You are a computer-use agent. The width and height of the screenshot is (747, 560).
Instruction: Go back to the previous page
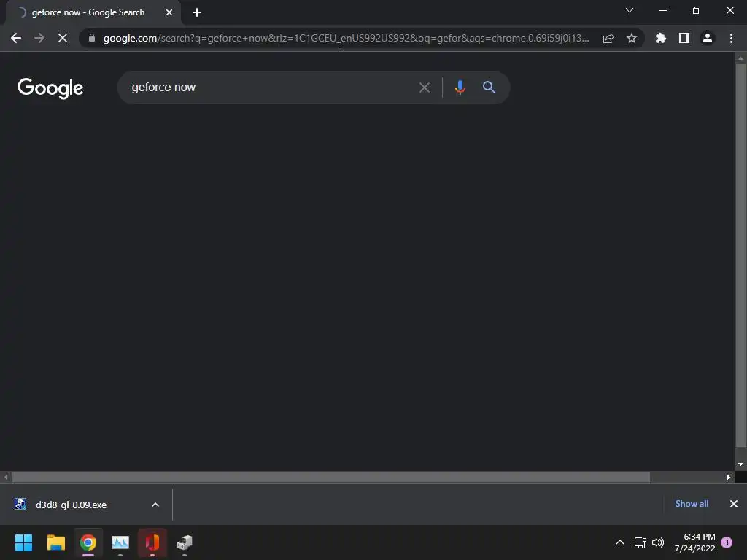16,38
